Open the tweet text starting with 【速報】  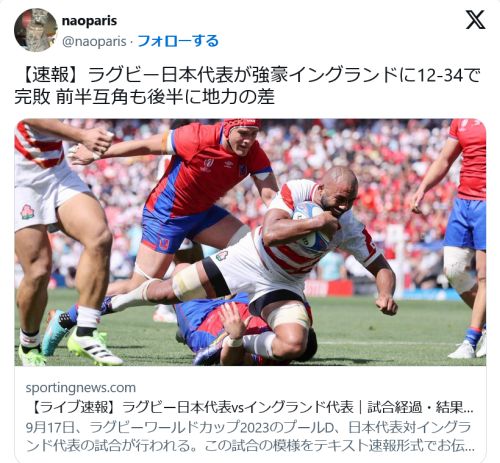pyautogui.click(x=247, y=86)
